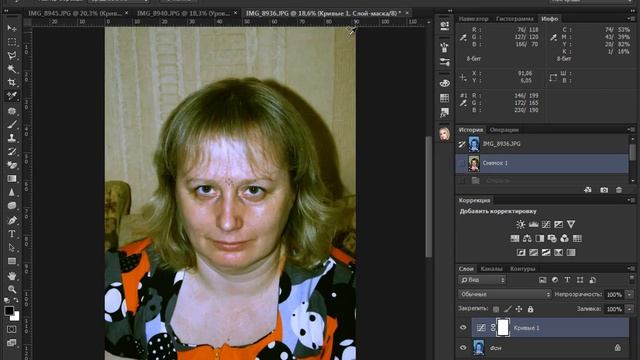The height and width of the screenshot is (360, 640).
Task: Select the Clone Stamp tool
Action: (12, 138)
